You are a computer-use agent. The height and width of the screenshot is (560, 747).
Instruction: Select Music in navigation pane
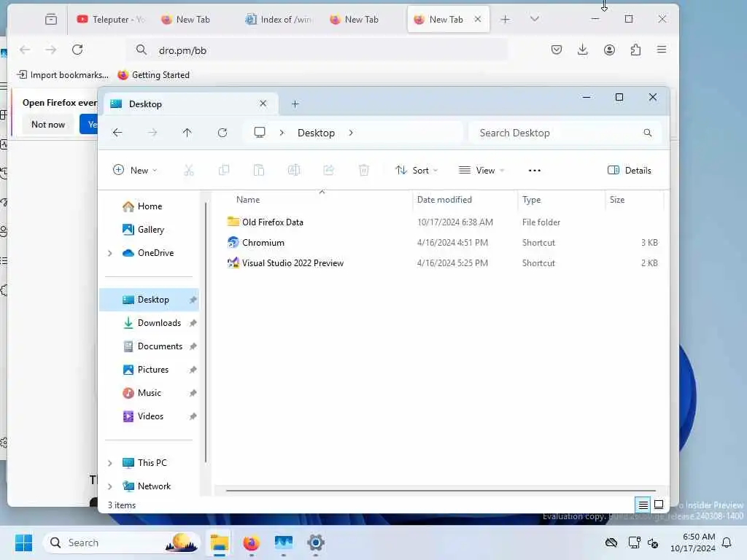coord(149,393)
